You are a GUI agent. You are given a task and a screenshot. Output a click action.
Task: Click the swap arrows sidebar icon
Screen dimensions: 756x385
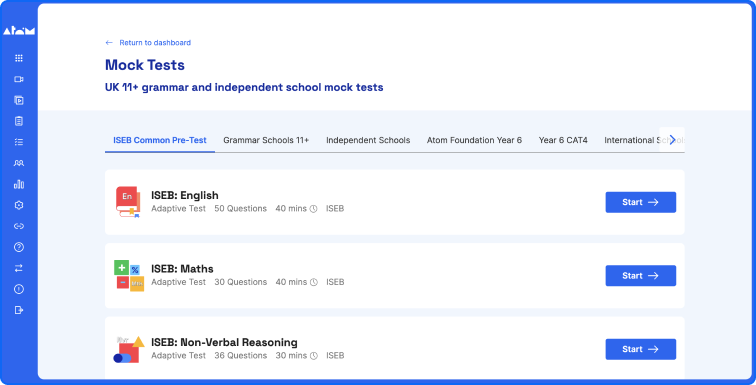(x=19, y=268)
